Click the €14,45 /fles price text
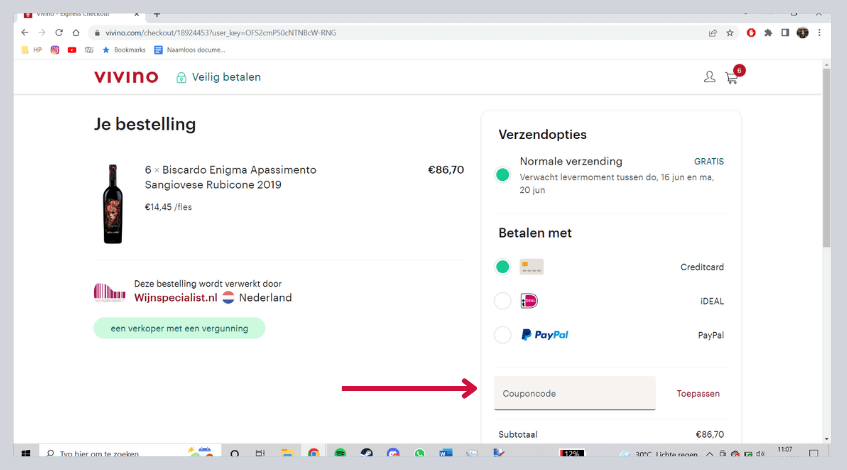The height and width of the screenshot is (470, 847). tap(168, 207)
